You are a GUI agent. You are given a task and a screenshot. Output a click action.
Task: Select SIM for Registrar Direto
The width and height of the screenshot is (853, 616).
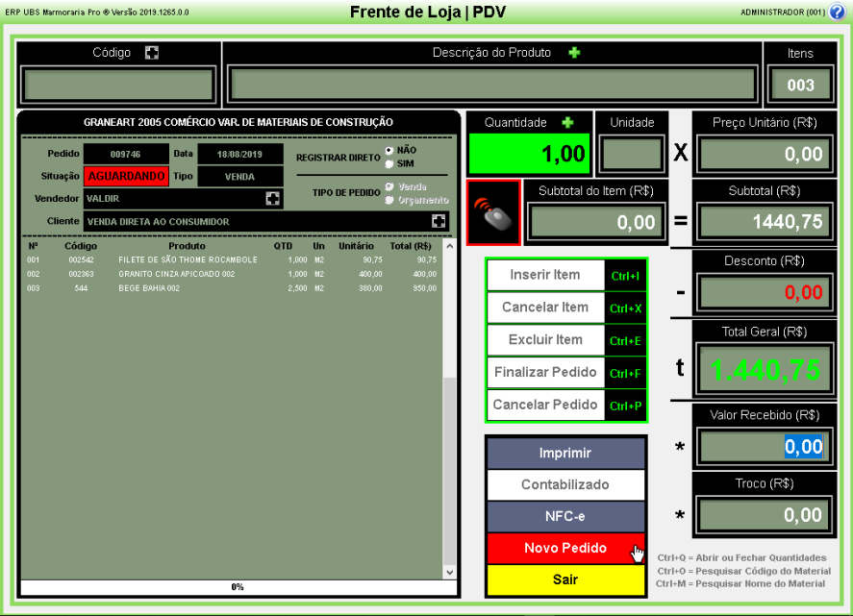389,162
